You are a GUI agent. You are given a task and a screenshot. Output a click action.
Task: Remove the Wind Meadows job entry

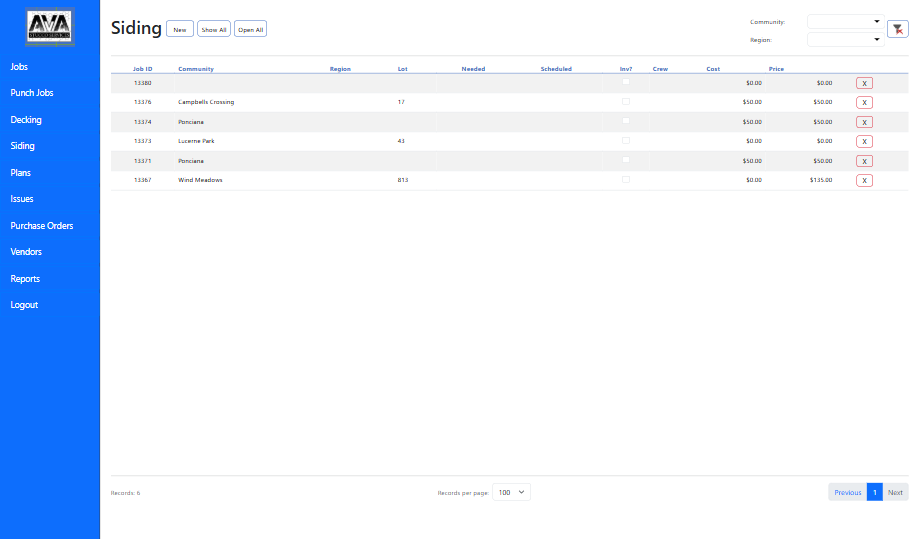tap(864, 180)
